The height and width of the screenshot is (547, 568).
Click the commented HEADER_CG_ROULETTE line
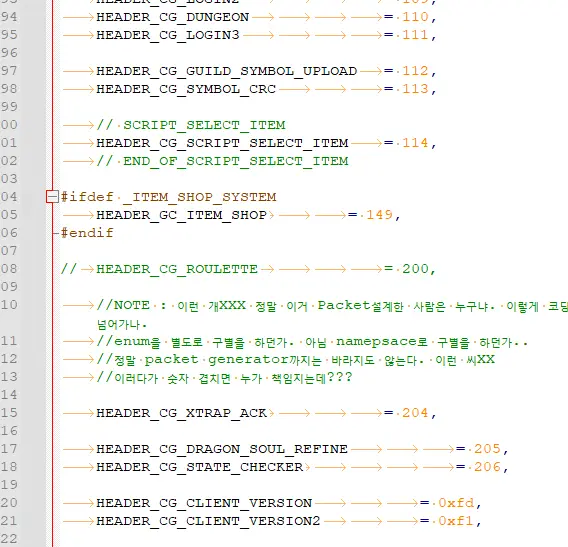(248, 269)
